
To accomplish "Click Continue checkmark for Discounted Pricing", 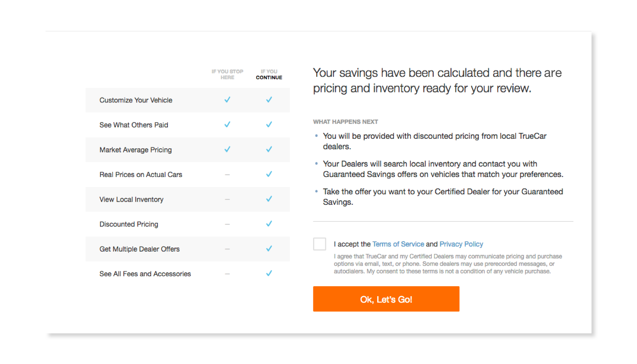I will (269, 224).
